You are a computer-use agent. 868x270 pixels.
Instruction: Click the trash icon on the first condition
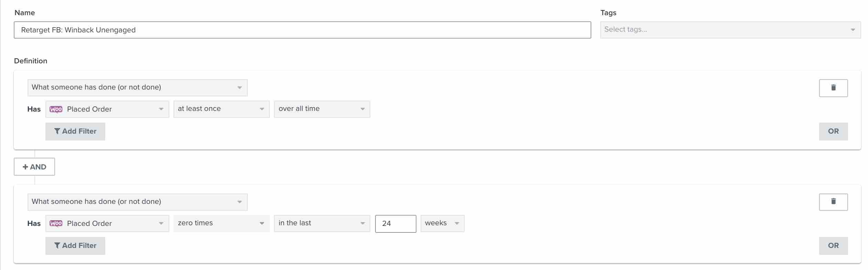pos(833,87)
